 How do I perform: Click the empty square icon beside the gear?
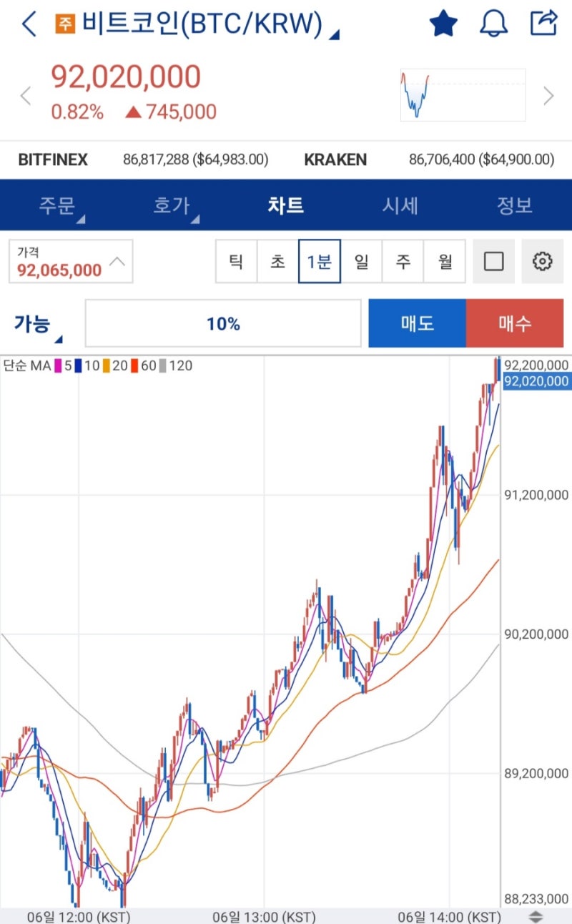(494, 261)
